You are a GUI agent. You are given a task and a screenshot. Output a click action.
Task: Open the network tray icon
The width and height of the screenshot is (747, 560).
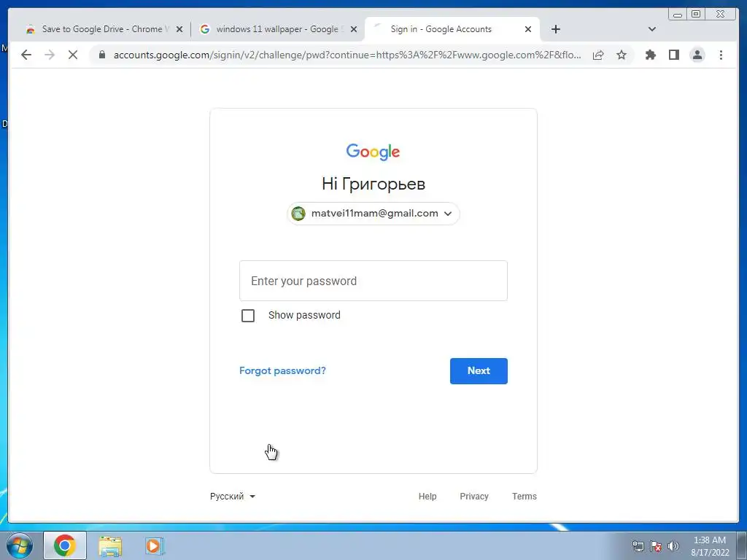coord(638,546)
